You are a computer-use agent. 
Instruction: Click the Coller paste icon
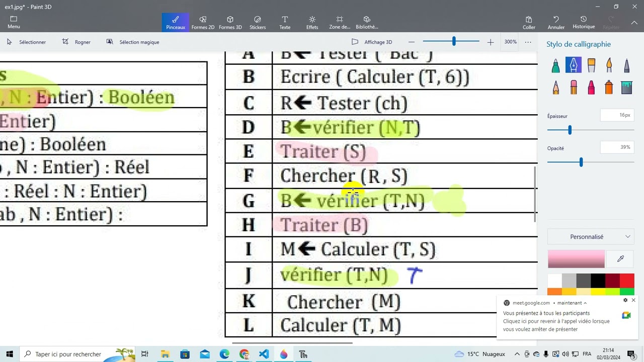coord(529,22)
